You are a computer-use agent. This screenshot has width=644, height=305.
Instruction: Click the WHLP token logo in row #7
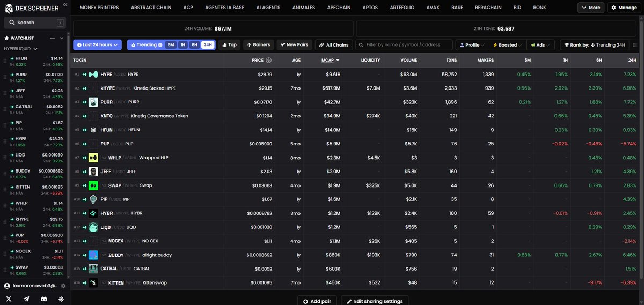click(93, 158)
